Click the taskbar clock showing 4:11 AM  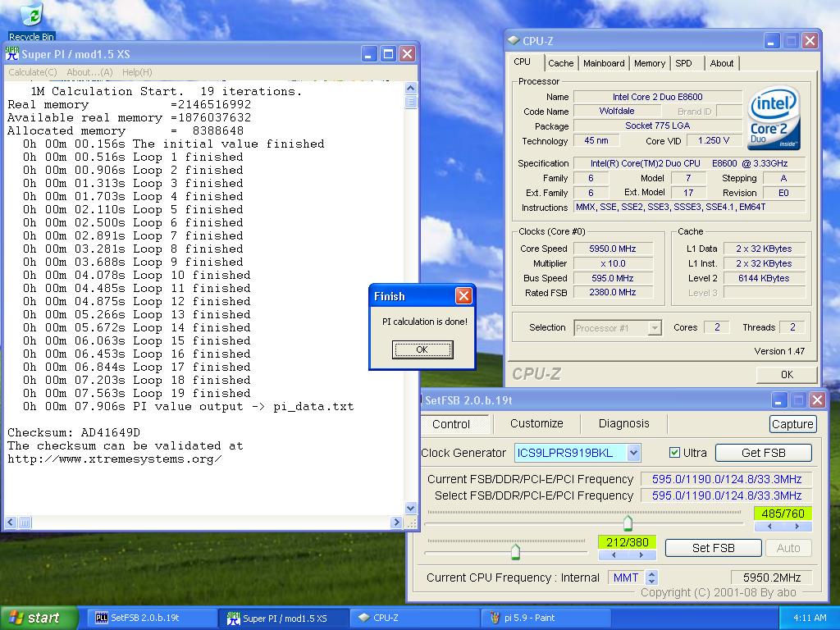810,618
